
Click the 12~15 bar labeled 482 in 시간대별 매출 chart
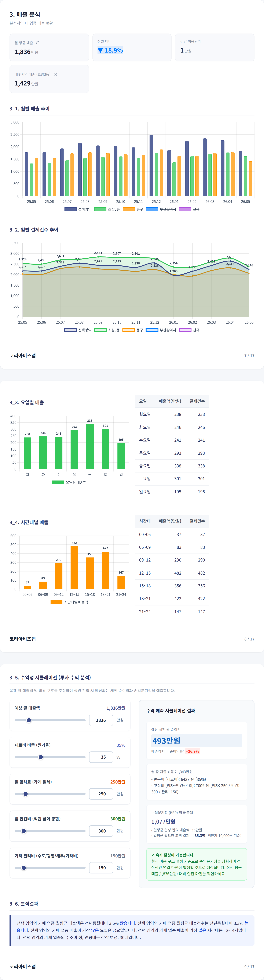[x=74, y=568]
